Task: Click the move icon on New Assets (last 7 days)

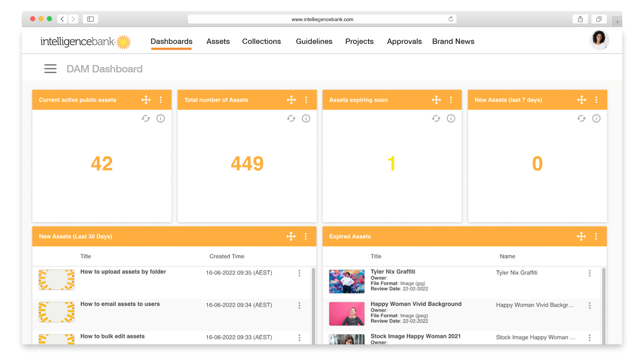Action: click(582, 100)
